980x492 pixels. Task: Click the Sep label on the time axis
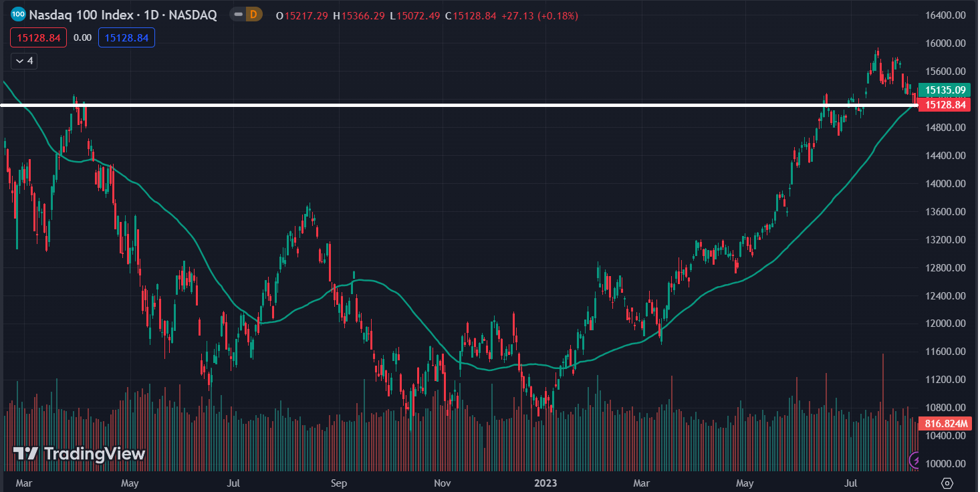[339, 483]
